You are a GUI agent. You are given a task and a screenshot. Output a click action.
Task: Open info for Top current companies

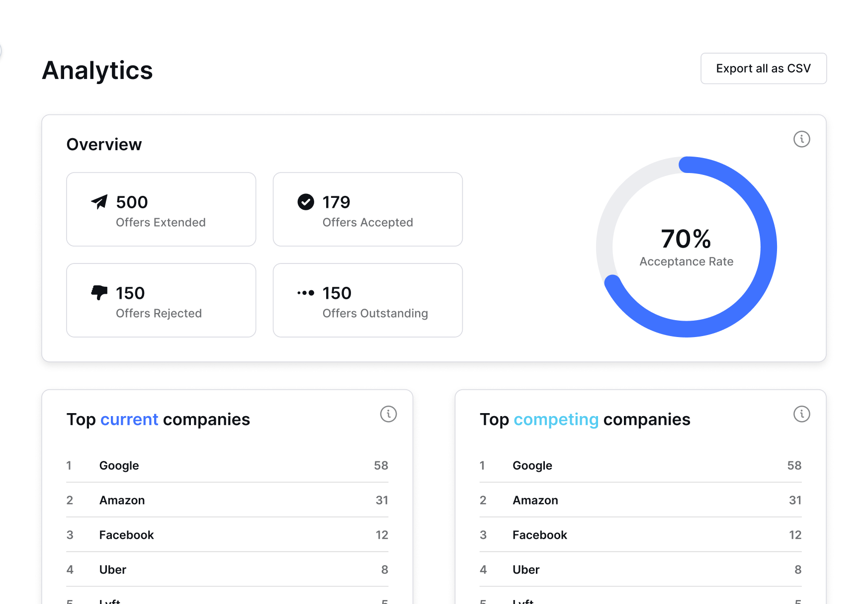pos(388,414)
